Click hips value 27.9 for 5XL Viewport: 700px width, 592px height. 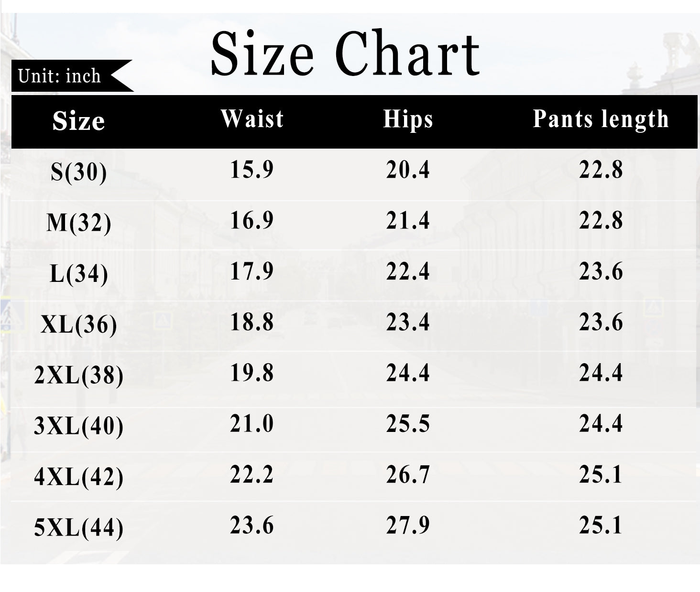408,525
